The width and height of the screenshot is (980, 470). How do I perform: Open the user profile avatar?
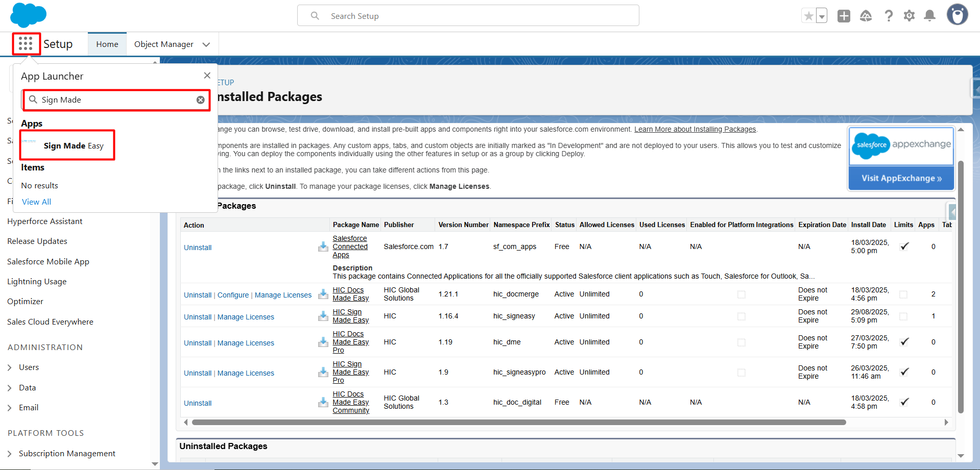point(957,15)
